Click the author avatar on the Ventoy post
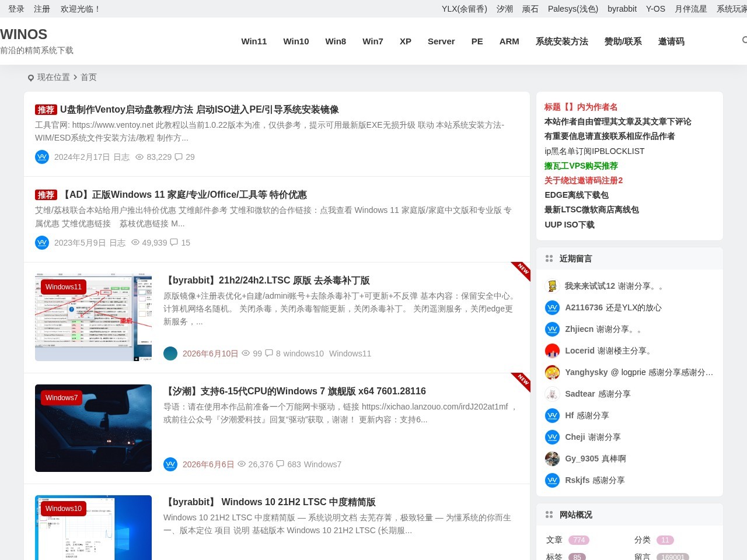The image size is (747, 560). (42, 157)
